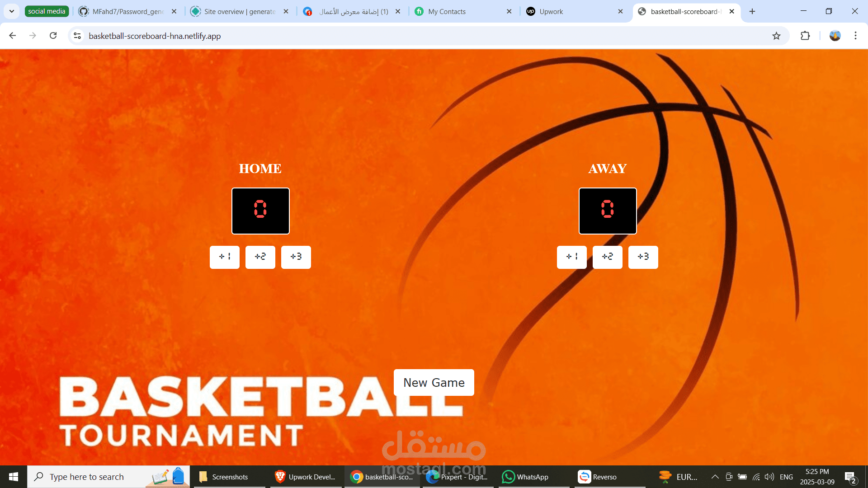The height and width of the screenshot is (488, 868).
Task: View site information icon in address bar
Action: pos(77,36)
